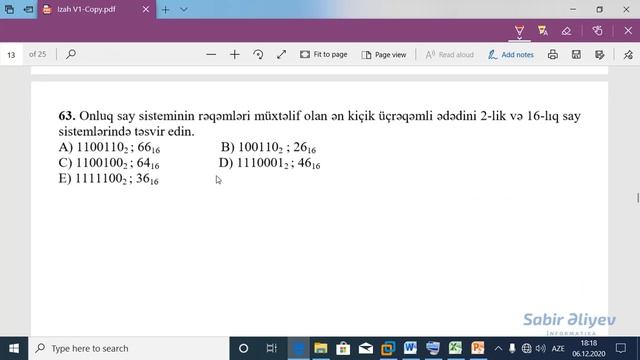Click the page number field
This screenshot has width=640, height=360.
[x=11, y=55]
